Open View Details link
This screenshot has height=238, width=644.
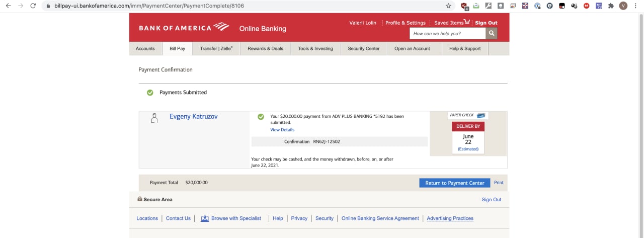282,130
